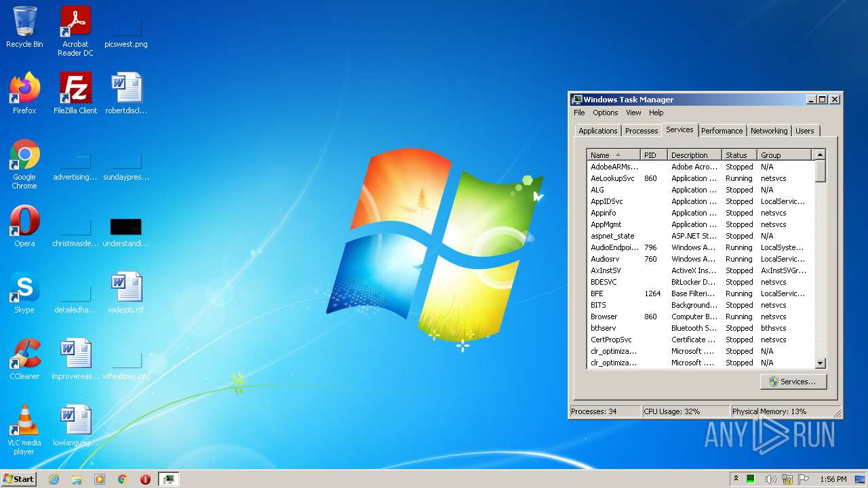Open the Start menu
This screenshot has width=868, height=488.
18,479
